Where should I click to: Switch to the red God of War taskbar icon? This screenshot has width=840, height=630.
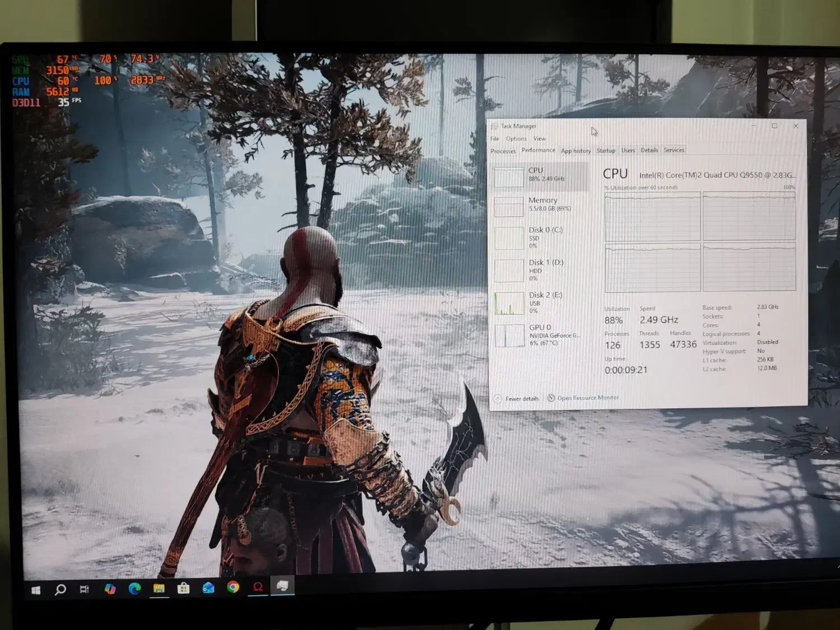click(258, 586)
